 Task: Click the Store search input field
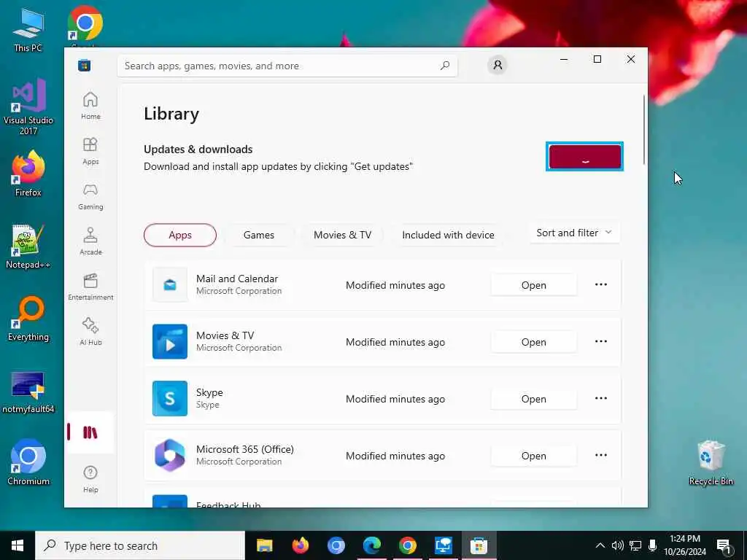pyautogui.click(x=287, y=66)
